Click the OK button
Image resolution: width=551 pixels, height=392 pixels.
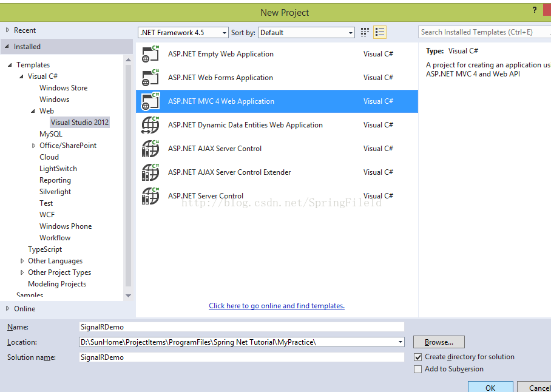coord(490,387)
